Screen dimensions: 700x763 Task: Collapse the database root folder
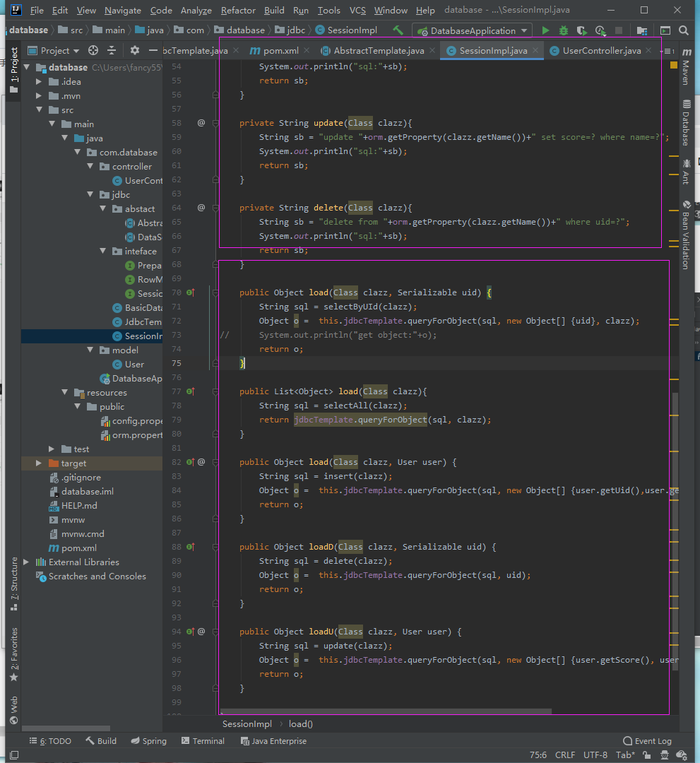coord(28,67)
